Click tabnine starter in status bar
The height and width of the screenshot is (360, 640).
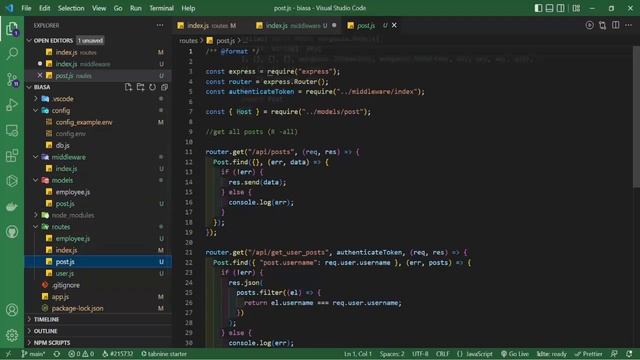(164, 354)
